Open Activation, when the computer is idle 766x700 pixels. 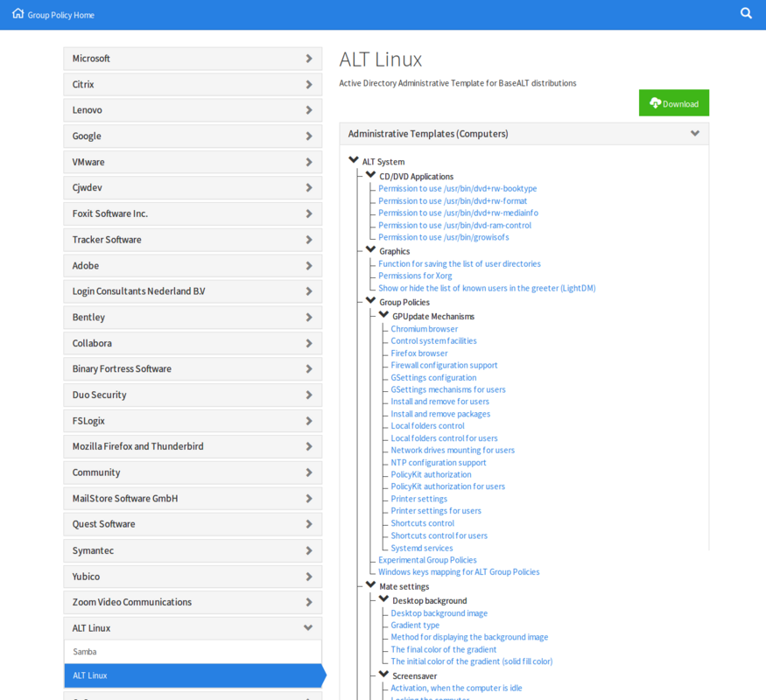456,689
